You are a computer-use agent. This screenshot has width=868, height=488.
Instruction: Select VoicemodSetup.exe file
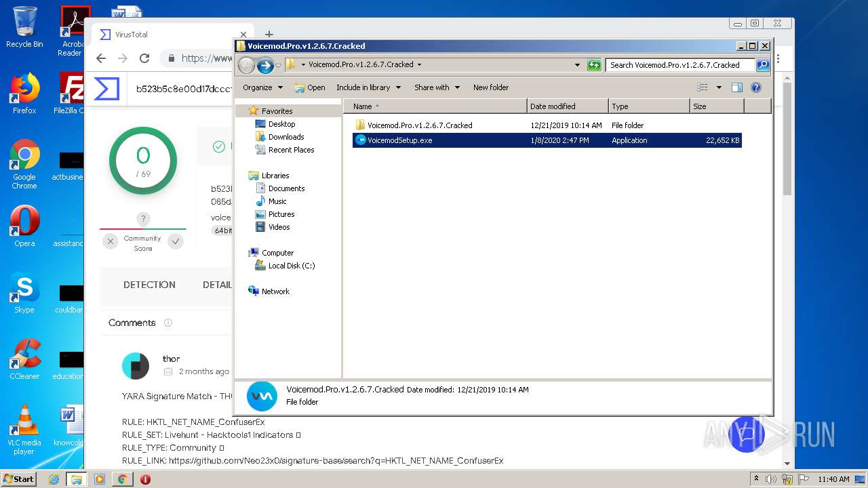pyautogui.click(x=547, y=140)
